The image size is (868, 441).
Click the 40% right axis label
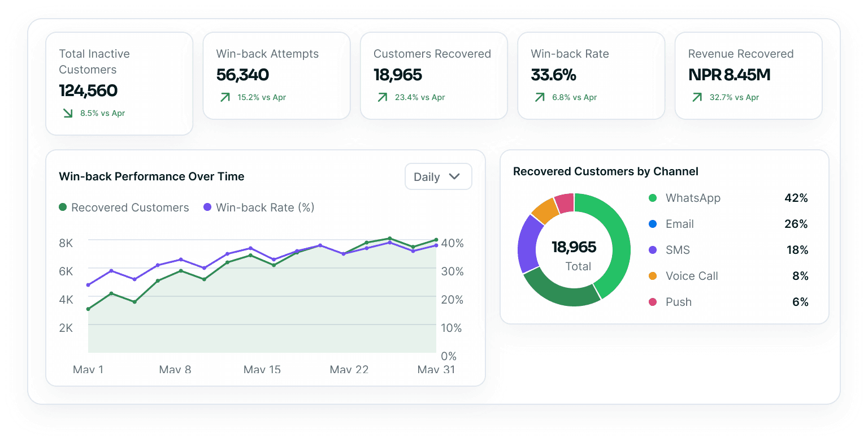(x=452, y=243)
